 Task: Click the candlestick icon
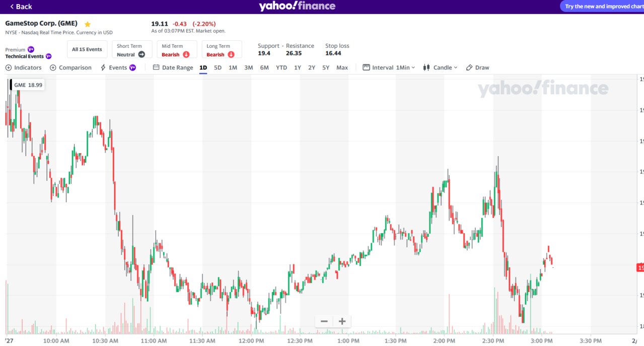click(x=426, y=67)
